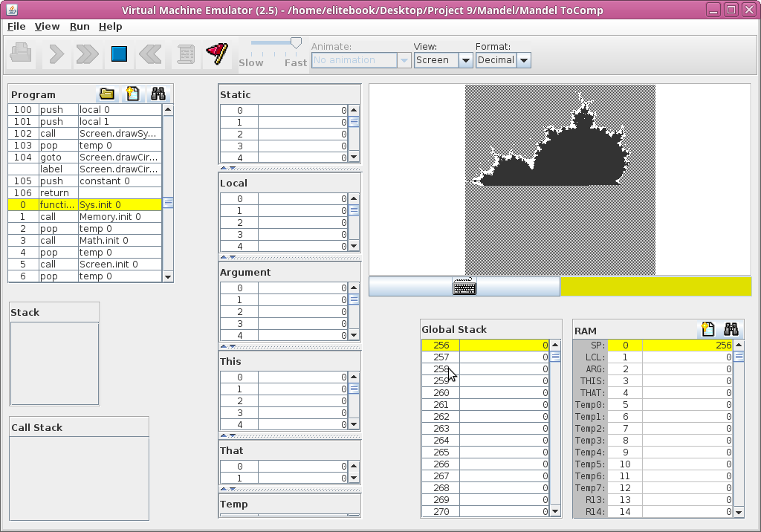The width and height of the screenshot is (761, 532).
Task: Open the Run menu
Action: (80, 26)
